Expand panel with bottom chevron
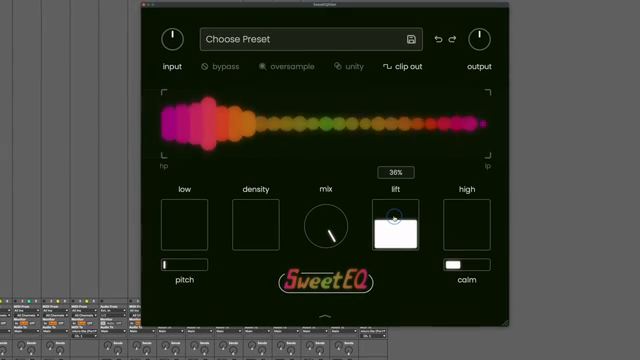640x360 pixels. pyautogui.click(x=325, y=316)
